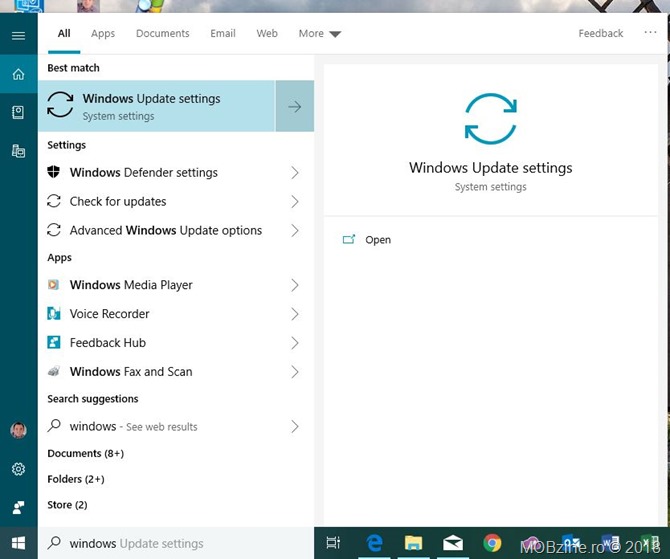Viewport: 670px width, 559px height.
Task: Select Windows Media Player app result
Action: click(176, 285)
